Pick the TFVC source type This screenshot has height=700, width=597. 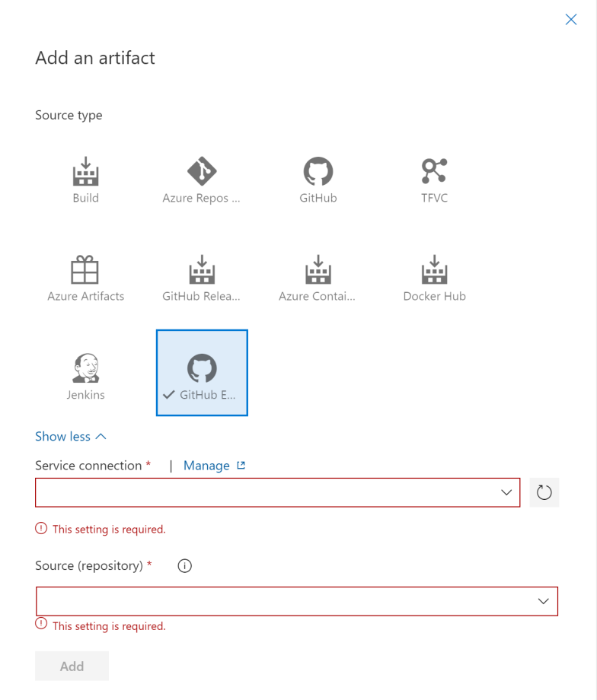(x=434, y=179)
